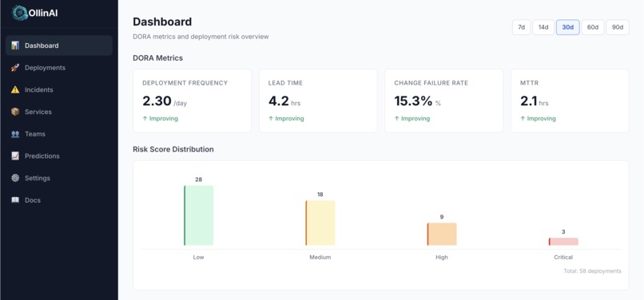The height and width of the screenshot is (300, 644).
Task: View the Predictions page
Action: (x=59, y=156)
